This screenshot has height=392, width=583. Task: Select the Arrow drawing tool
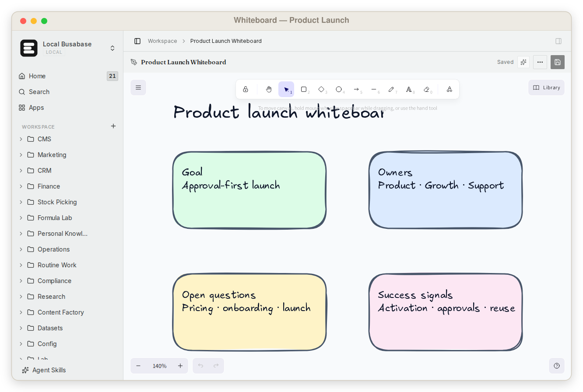tap(356, 89)
